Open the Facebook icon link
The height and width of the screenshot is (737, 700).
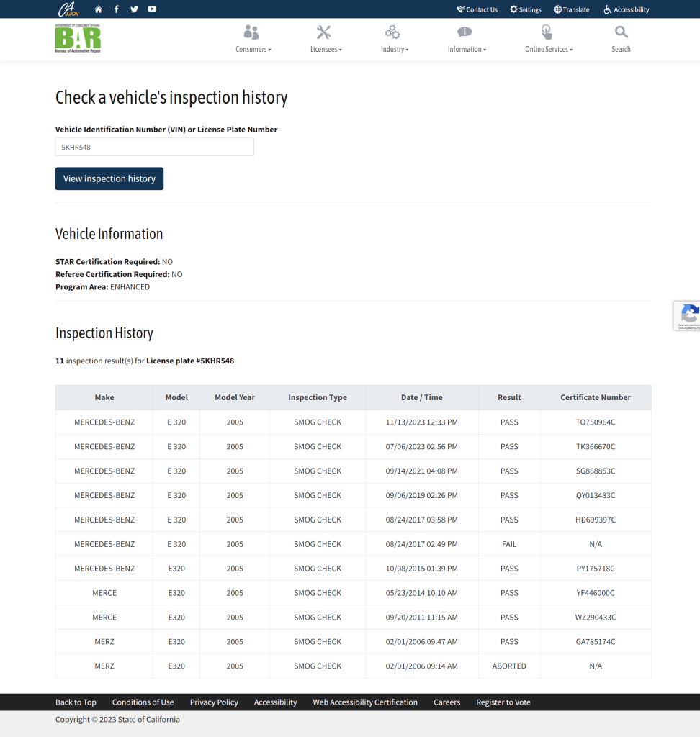[x=117, y=9]
